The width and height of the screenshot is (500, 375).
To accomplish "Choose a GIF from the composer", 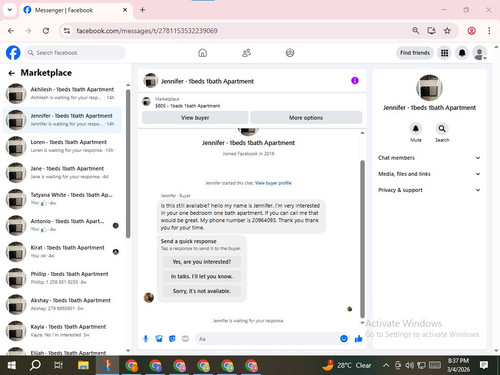I will click(185, 339).
